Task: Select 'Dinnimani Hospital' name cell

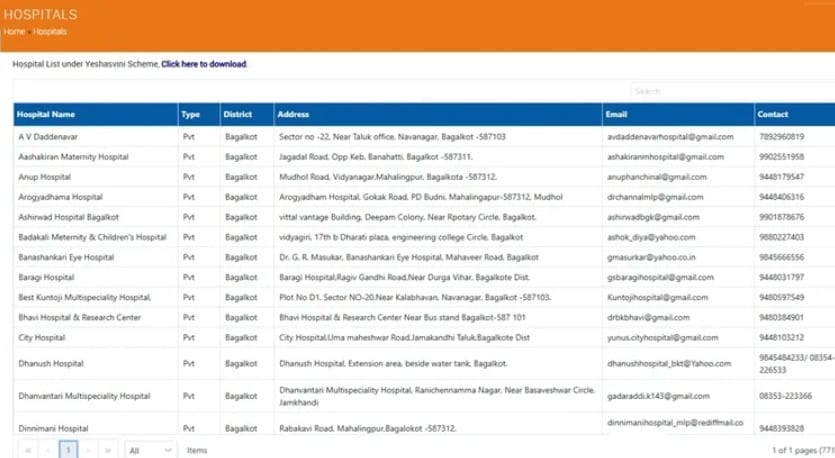Action: tap(53, 429)
